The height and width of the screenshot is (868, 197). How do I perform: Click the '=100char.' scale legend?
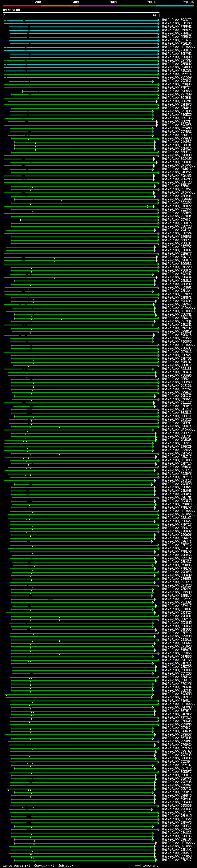click(150, 865)
